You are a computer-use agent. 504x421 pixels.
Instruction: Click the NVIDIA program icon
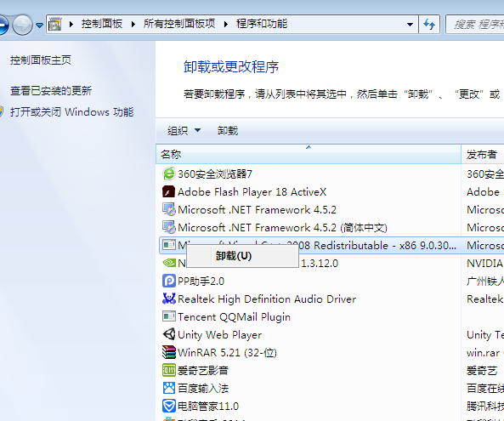pyautogui.click(x=169, y=263)
